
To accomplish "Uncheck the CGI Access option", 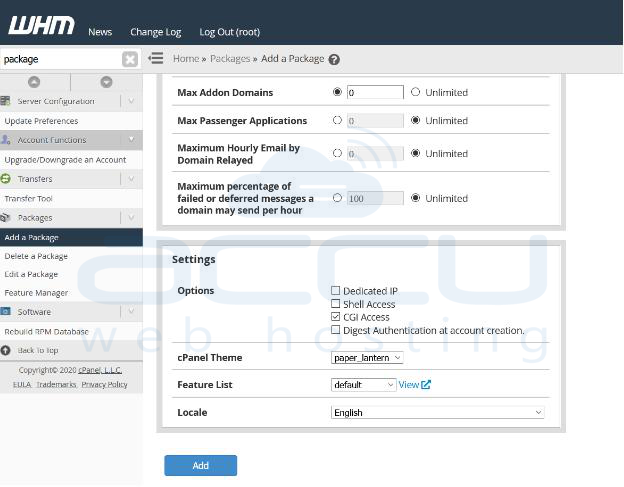I will tap(336, 317).
